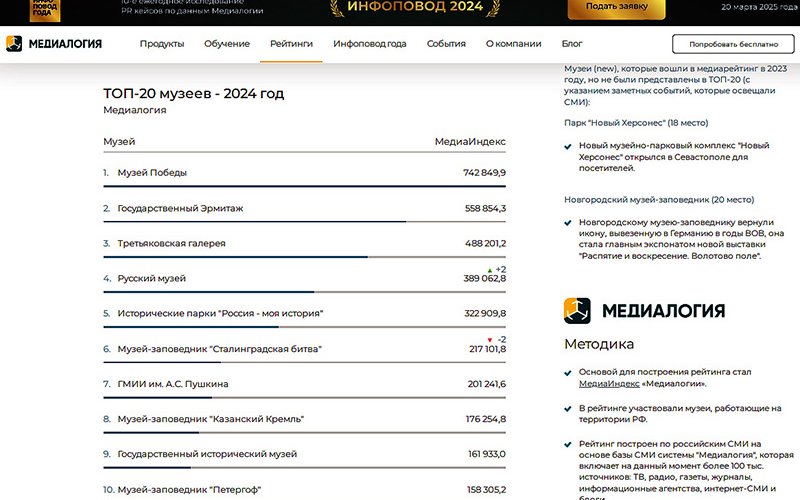Follow the МедиаИндекс hyperlink in Методика

[609, 384]
